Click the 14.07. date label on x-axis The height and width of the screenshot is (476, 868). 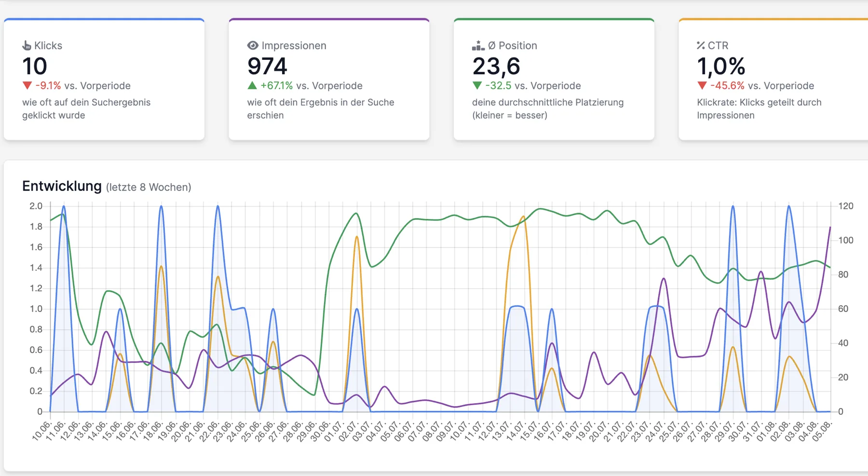click(x=516, y=431)
